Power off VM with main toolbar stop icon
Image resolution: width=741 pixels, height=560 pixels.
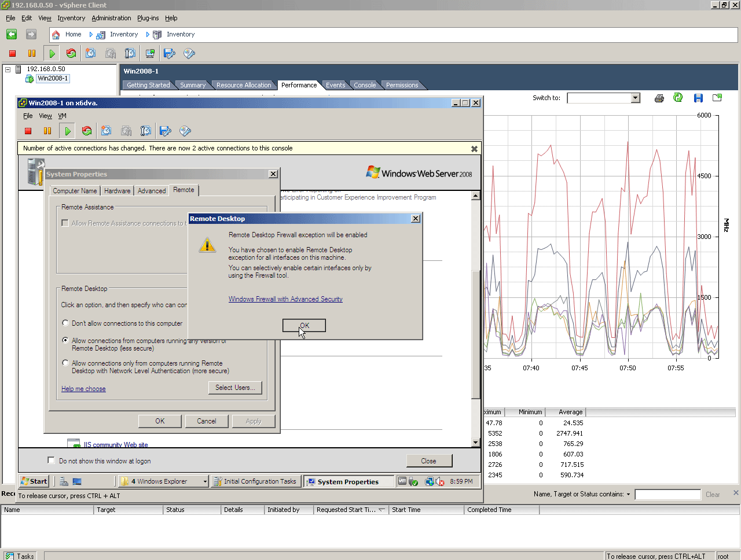[12, 54]
